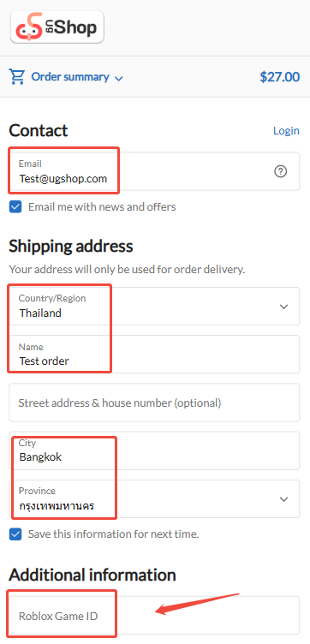Click the Street address & house number field

pyautogui.click(x=154, y=402)
